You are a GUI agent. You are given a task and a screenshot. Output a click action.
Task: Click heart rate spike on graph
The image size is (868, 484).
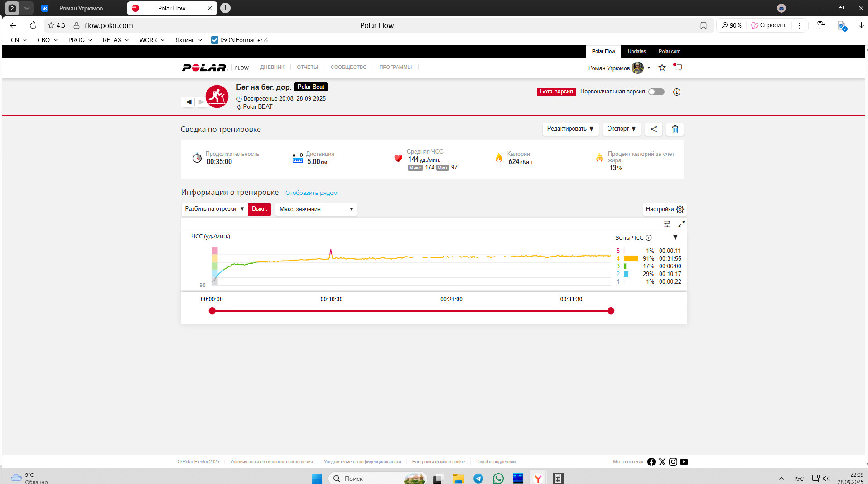click(331, 252)
